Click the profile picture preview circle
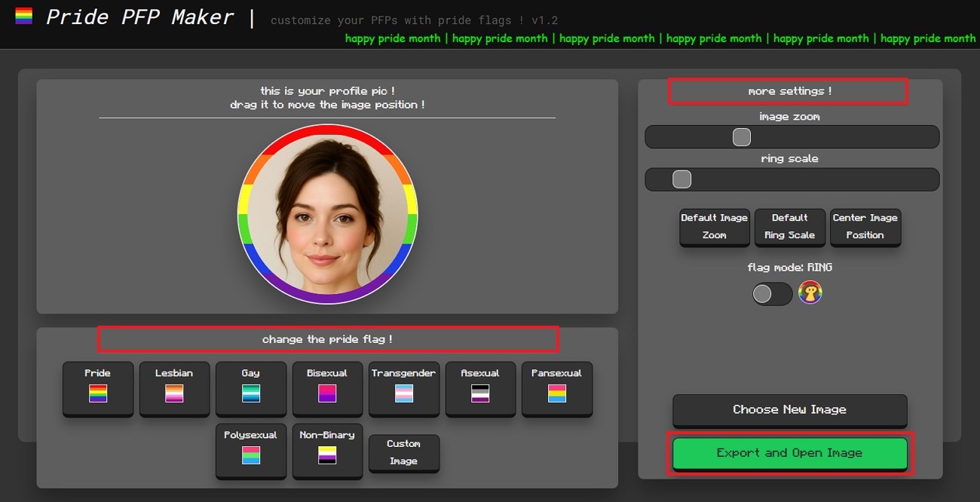 (x=327, y=214)
